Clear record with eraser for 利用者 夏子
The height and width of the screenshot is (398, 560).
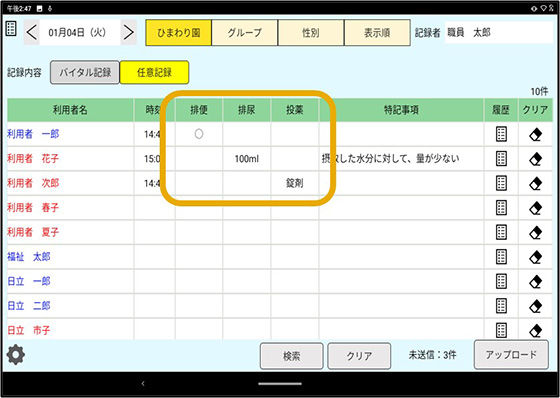pyautogui.click(x=535, y=233)
